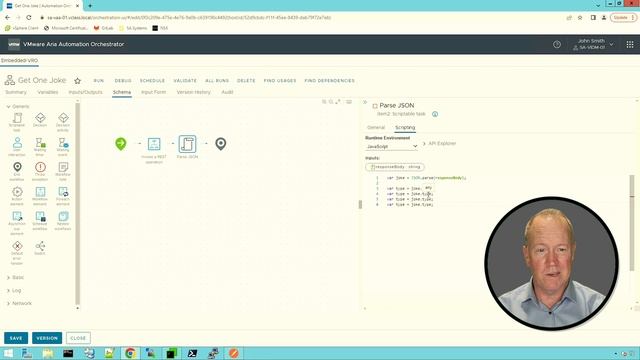Mark Get One Joke as favorite star
The width and height of the screenshot is (640, 360).
[78, 81]
